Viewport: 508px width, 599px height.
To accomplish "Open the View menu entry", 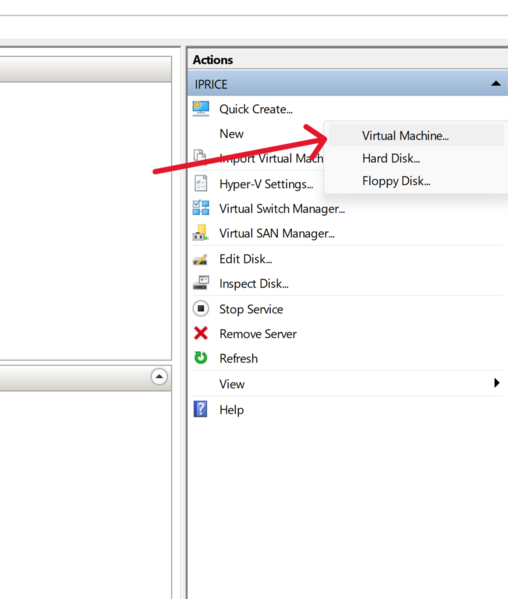I will (x=232, y=384).
